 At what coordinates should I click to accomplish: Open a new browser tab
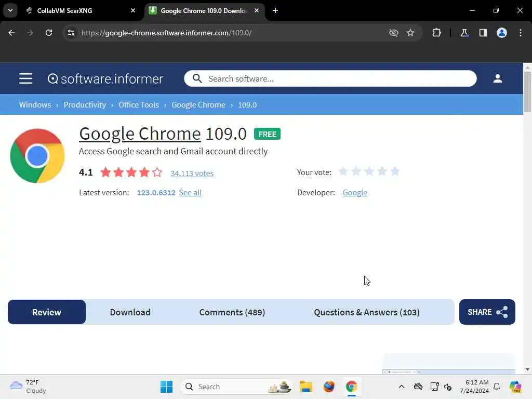click(275, 10)
